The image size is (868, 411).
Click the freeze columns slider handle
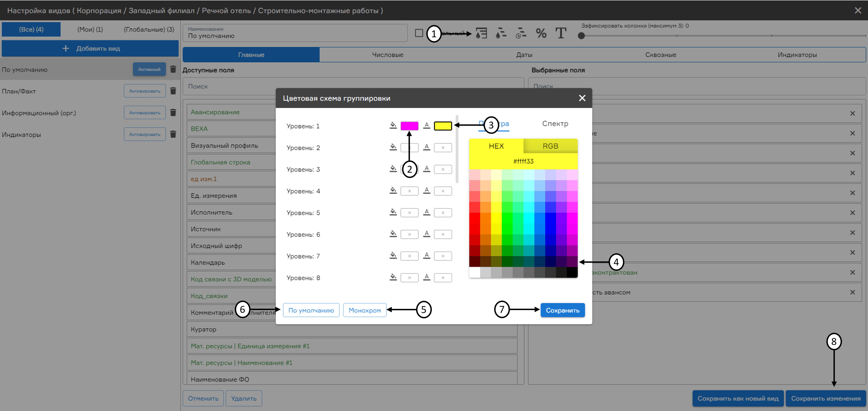click(581, 36)
